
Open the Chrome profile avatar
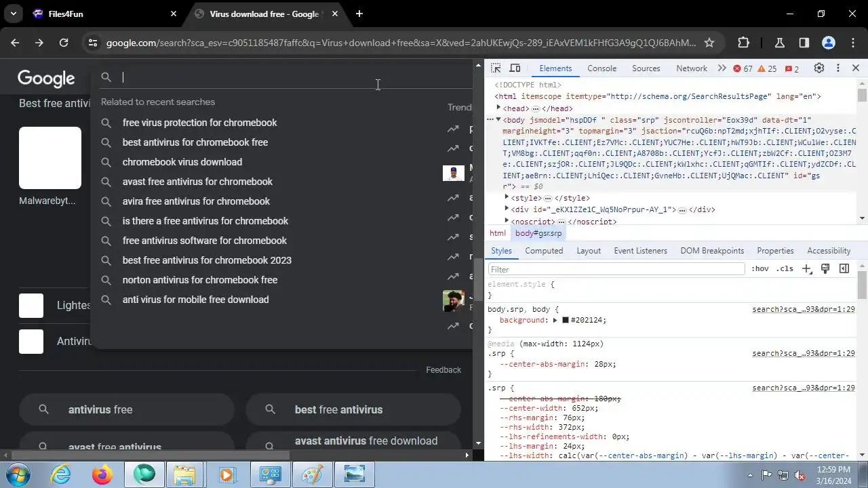[x=828, y=43]
